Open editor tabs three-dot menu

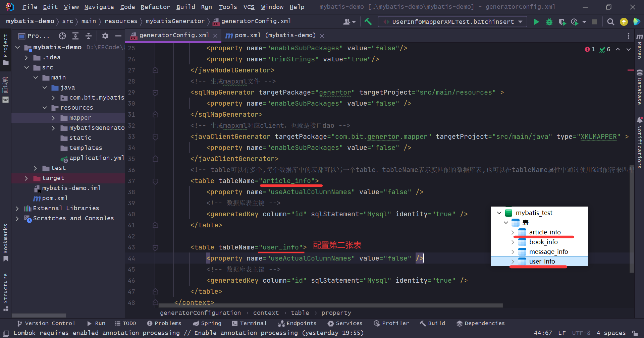point(628,36)
